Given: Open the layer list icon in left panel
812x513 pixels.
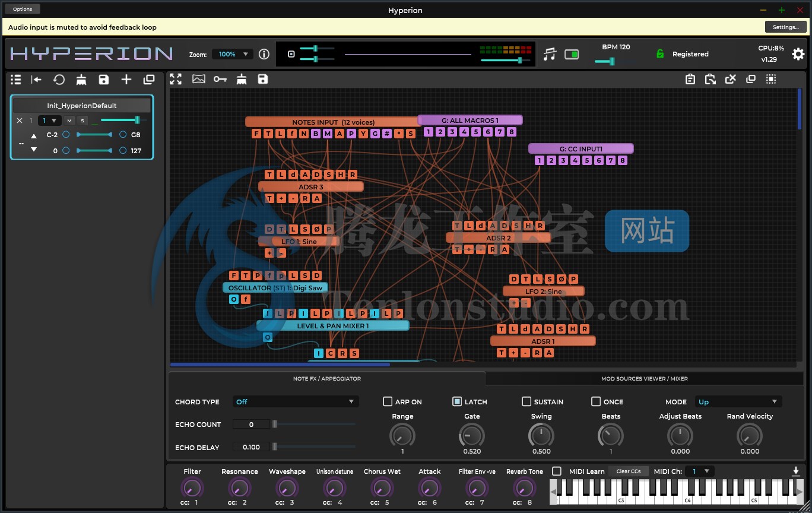Looking at the screenshot, I should click(x=16, y=80).
